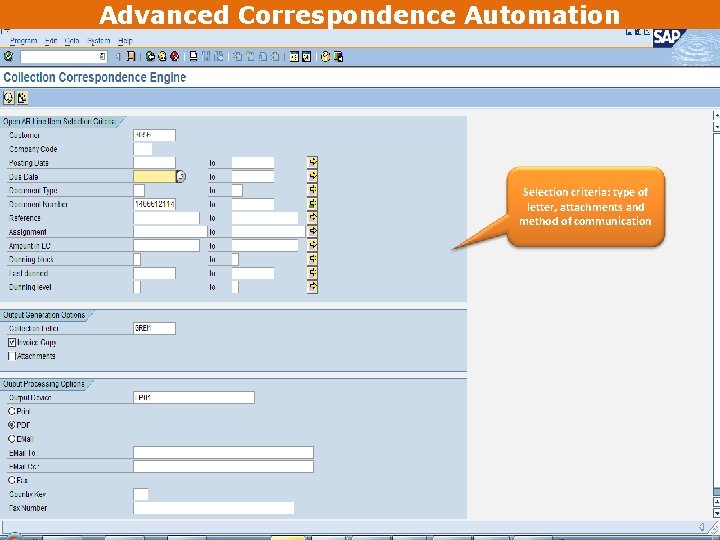Click the Previous Page icon
This screenshot has width=720, height=540.
coord(250,56)
